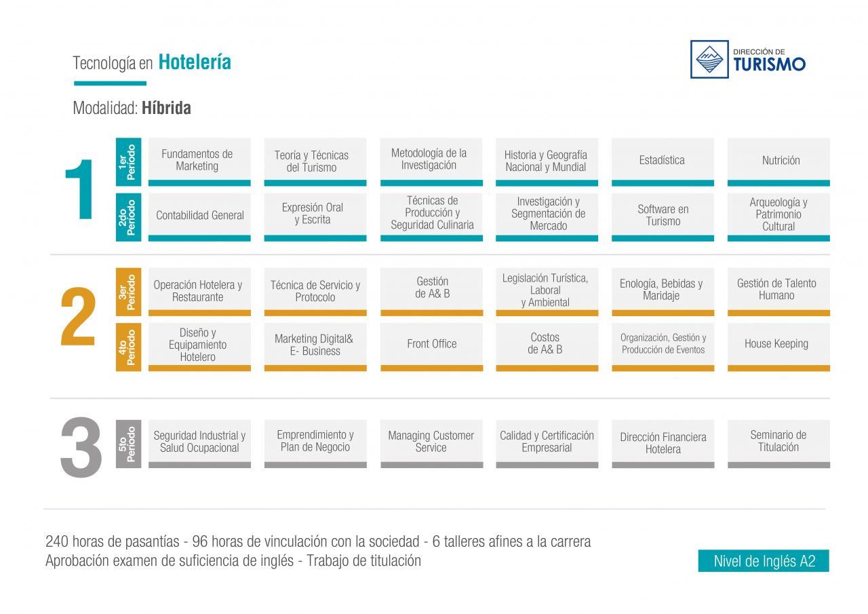Click the large gray number 3

click(81, 446)
